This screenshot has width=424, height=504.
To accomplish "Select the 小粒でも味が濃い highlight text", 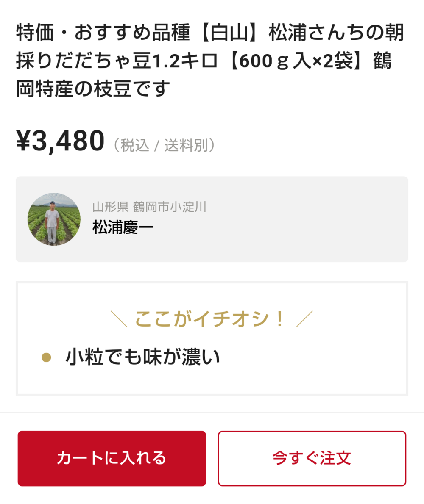I will [143, 358].
